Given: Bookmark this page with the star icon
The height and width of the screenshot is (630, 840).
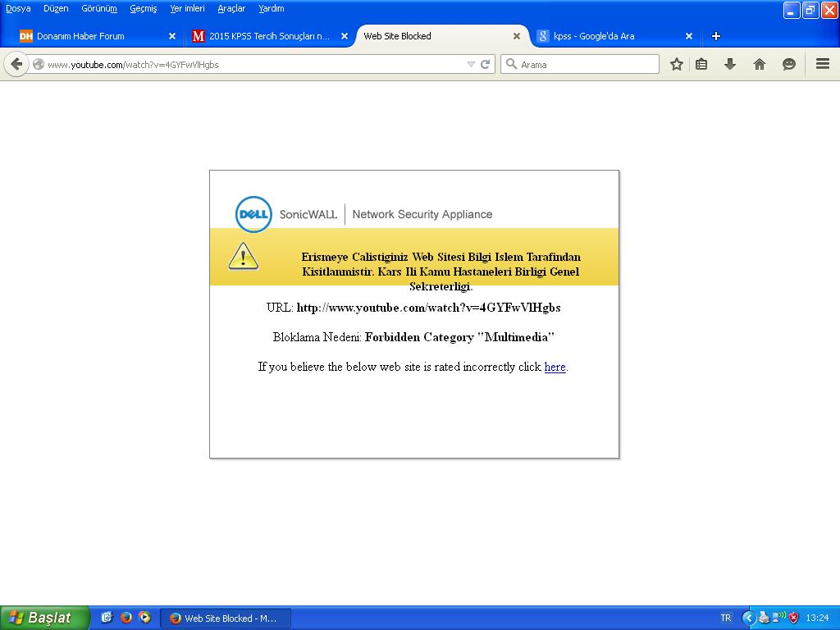Looking at the screenshot, I should tap(677, 65).
